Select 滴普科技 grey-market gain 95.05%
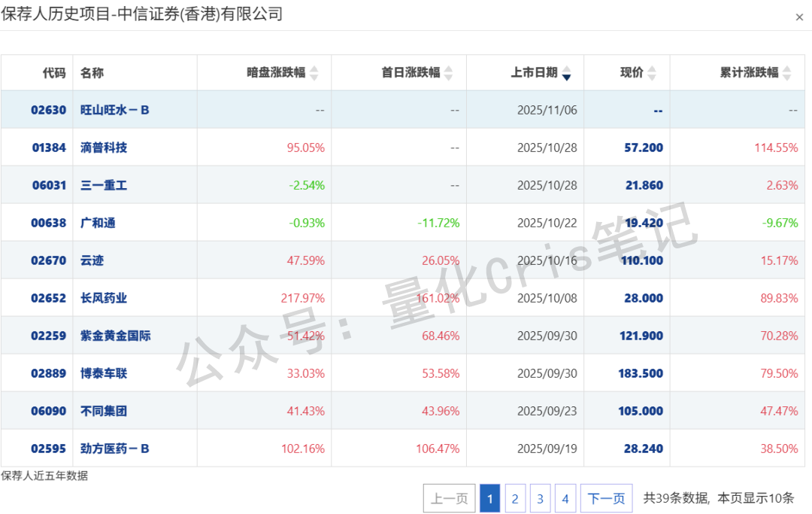The image size is (812, 514). point(305,148)
